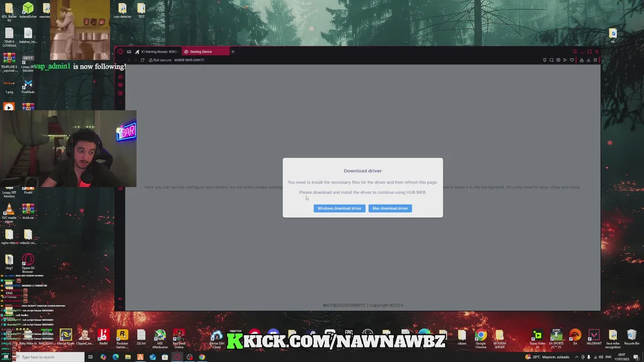
Task: Open Topaz Video AI desktop shortcut
Action: pos(537,339)
